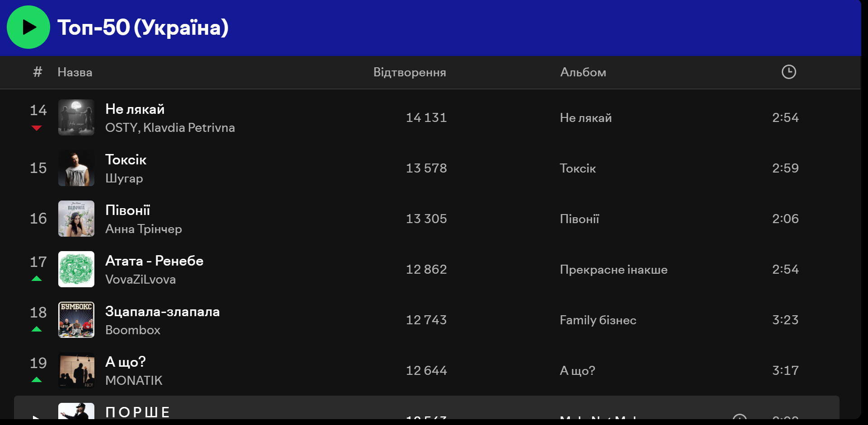Click the green up-trend arrow on track 17

click(x=37, y=279)
